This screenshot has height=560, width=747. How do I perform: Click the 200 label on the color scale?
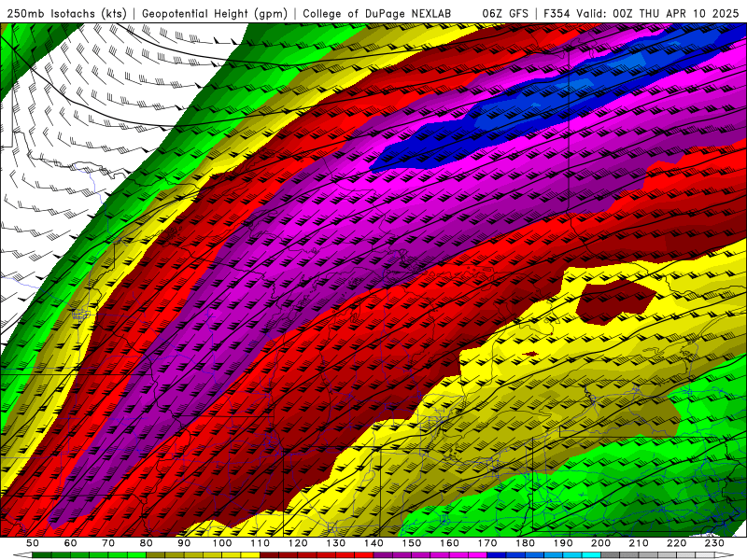[601, 543]
